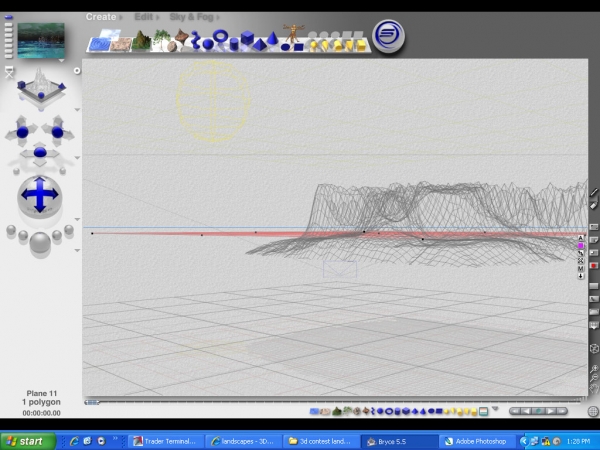The height and width of the screenshot is (450, 600).
Task: Click the Nano Preview scene thumbnail
Action: coord(41,41)
